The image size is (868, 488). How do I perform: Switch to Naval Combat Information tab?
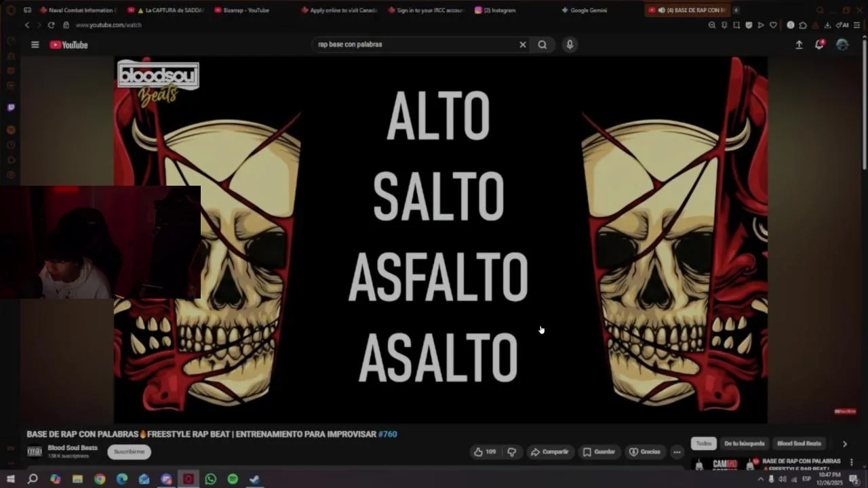78,10
